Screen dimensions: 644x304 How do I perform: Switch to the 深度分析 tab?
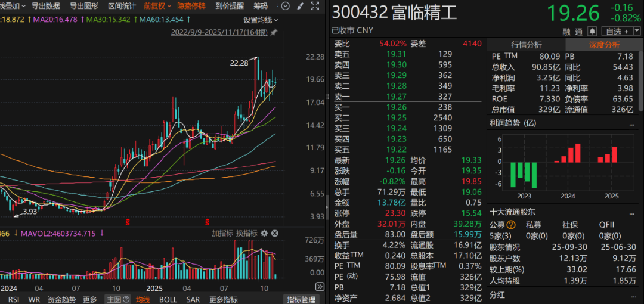605,45
